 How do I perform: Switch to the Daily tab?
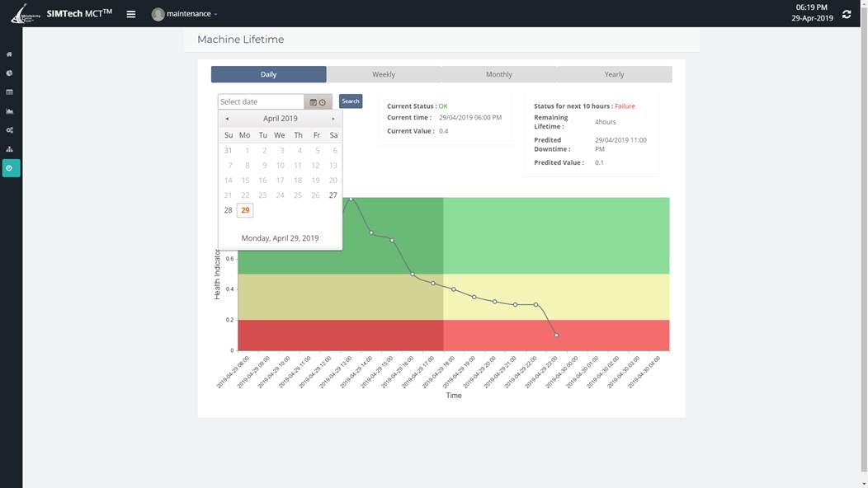point(268,74)
